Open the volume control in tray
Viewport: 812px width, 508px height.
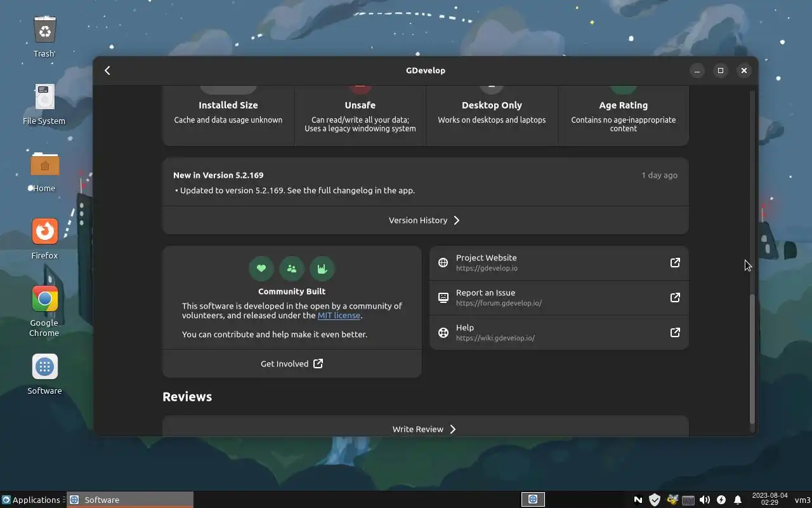pyautogui.click(x=705, y=500)
